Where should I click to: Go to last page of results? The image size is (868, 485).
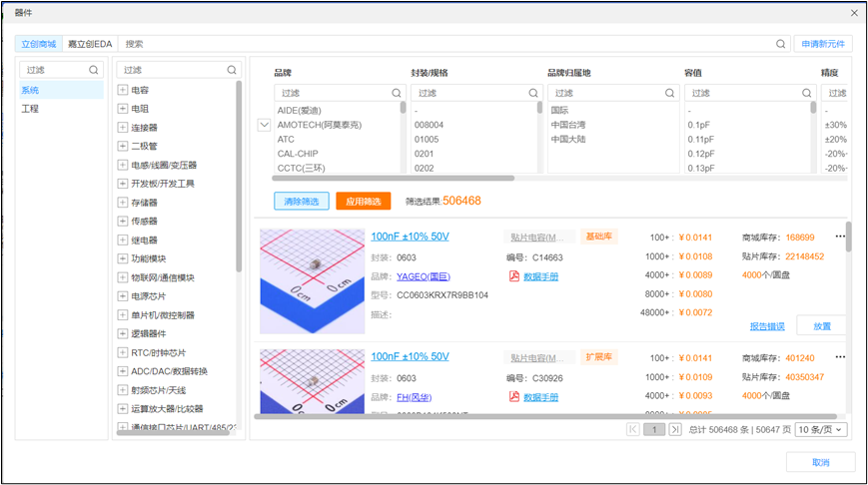point(675,429)
